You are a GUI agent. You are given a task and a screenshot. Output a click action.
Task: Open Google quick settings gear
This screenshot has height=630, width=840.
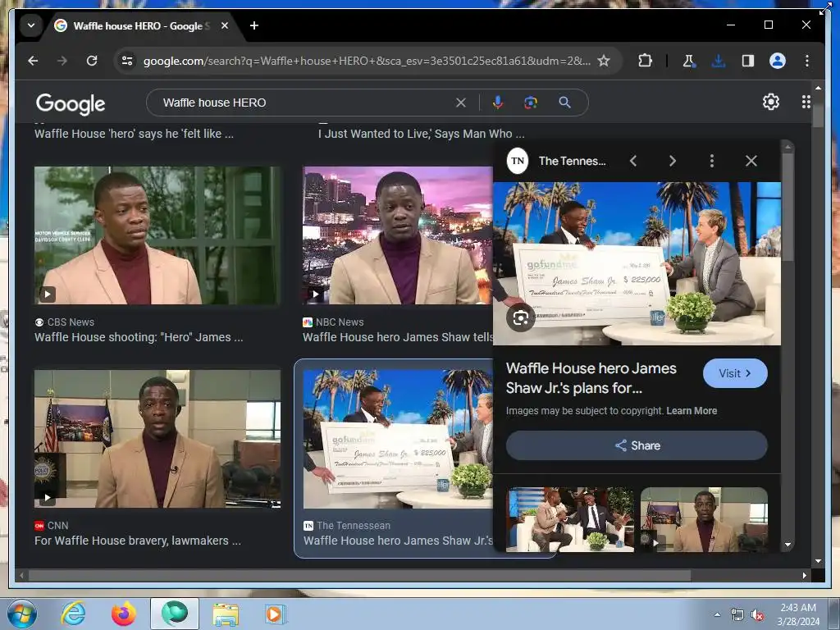click(x=771, y=102)
